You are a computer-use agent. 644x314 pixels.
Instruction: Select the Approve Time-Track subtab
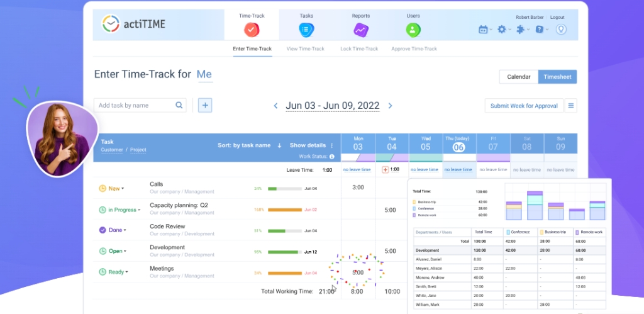pos(414,49)
